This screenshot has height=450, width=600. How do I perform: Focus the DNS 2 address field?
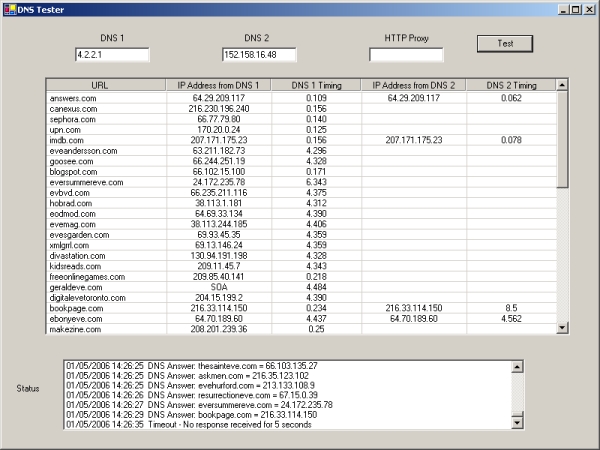(x=259, y=55)
